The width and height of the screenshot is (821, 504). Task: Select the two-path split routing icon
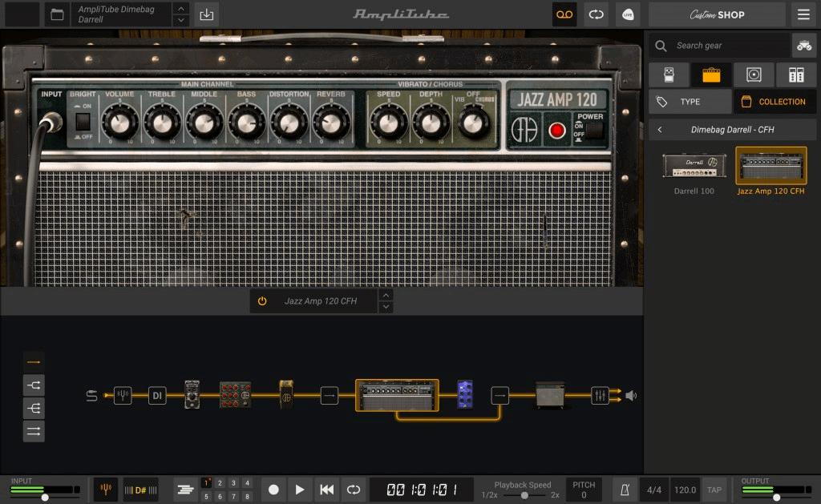point(34,385)
